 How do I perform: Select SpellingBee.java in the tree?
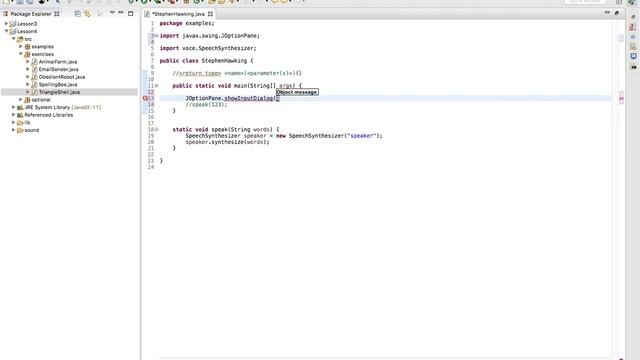58,84
